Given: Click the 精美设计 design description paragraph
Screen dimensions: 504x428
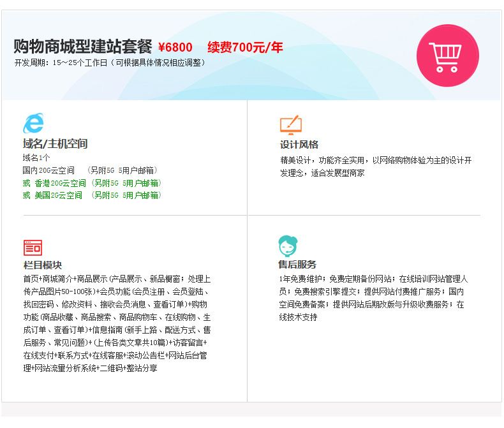Looking at the screenshot, I should click(375, 166).
